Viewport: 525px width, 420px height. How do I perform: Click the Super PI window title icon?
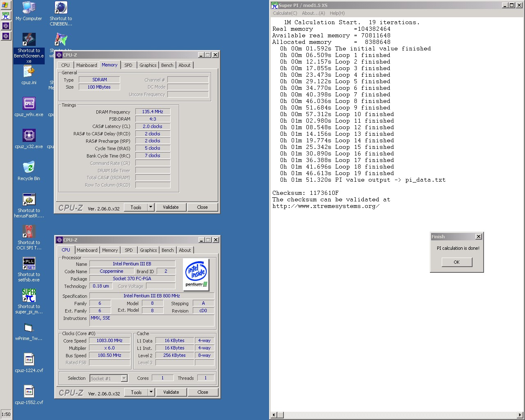(274, 5)
